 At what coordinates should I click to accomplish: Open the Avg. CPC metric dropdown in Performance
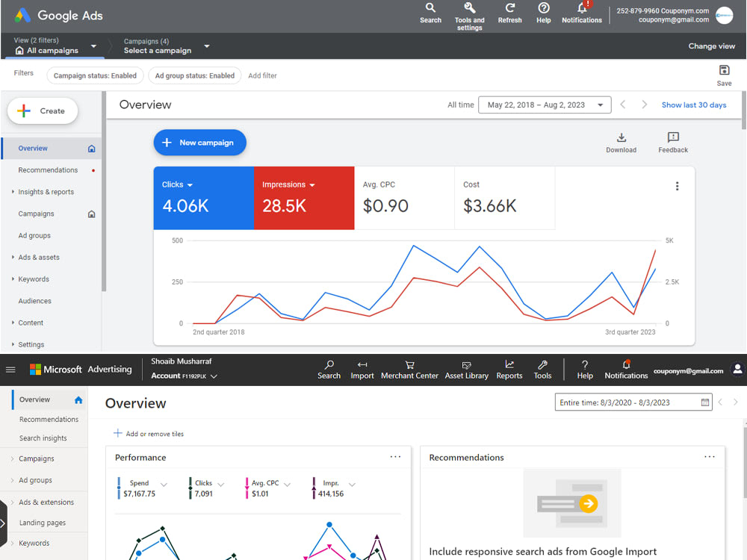coord(287,485)
